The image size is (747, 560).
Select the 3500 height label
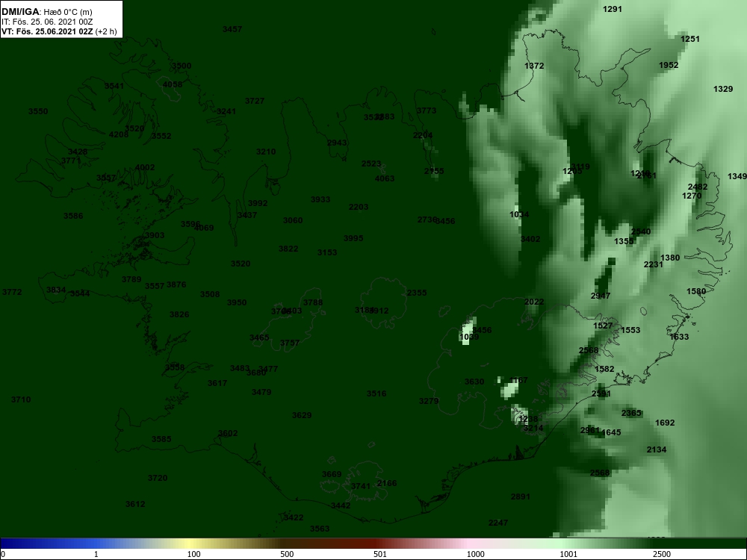click(182, 66)
